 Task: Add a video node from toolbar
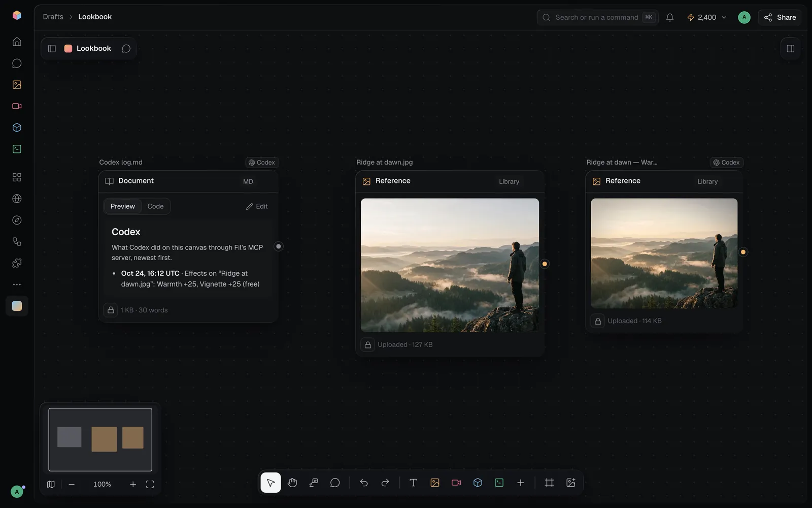(456, 483)
